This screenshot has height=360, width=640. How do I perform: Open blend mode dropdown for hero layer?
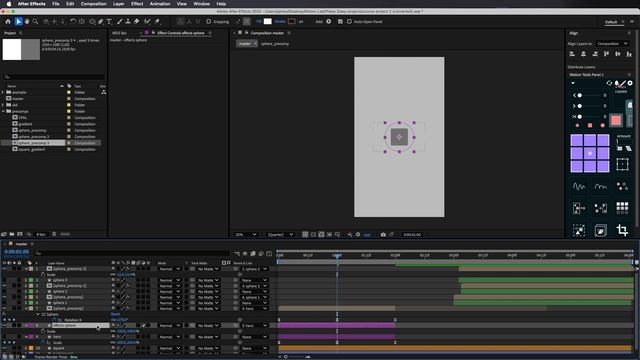tap(170, 337)
